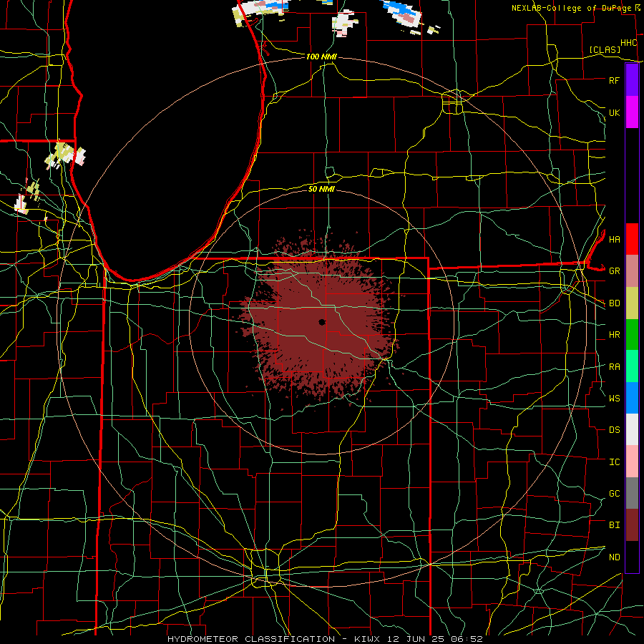
Task: Click the DS legend label
Action: [614, 430]
